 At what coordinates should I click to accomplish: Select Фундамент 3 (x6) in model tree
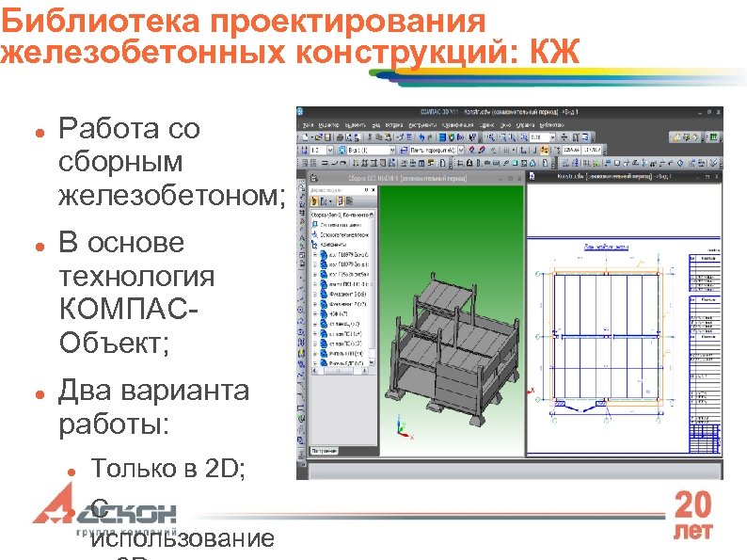[348, 294]
